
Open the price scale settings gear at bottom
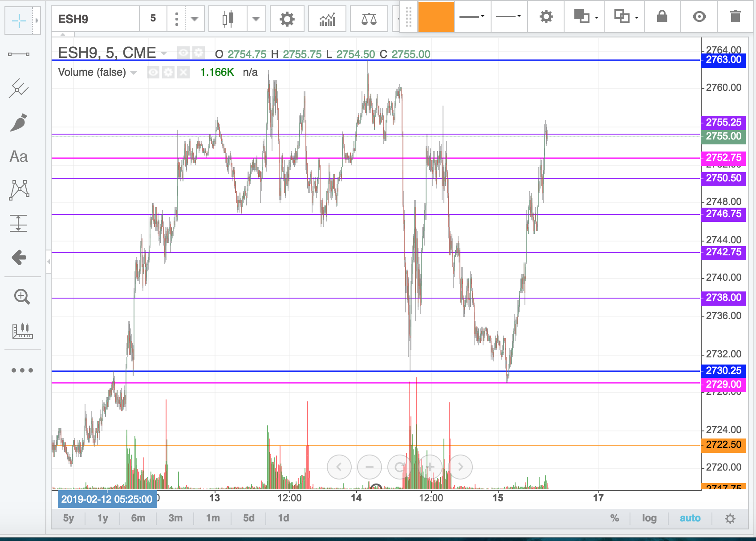coord(730,519)
